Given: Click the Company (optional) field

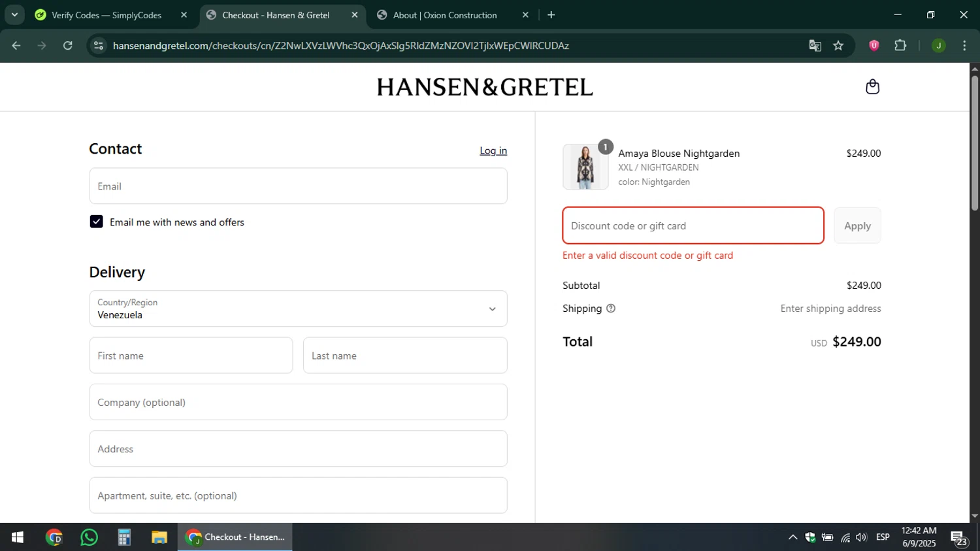Looking at the screenshot, I should click(x=298, y=402).
